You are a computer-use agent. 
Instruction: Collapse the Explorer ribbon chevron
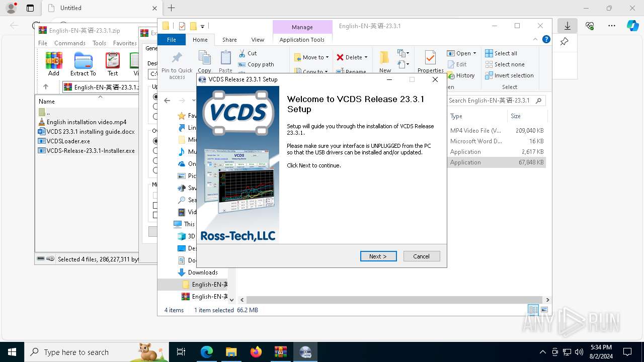(x=535, y=39)
